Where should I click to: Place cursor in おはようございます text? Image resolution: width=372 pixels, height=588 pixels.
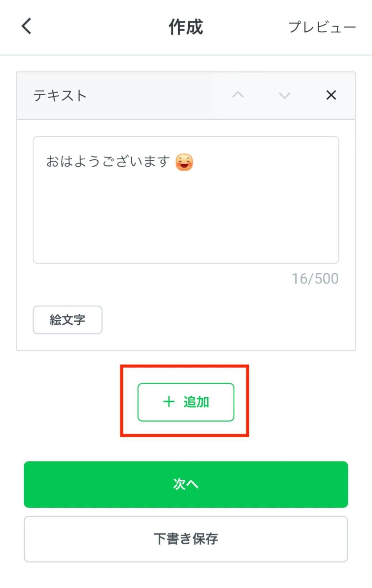(108, 161)
